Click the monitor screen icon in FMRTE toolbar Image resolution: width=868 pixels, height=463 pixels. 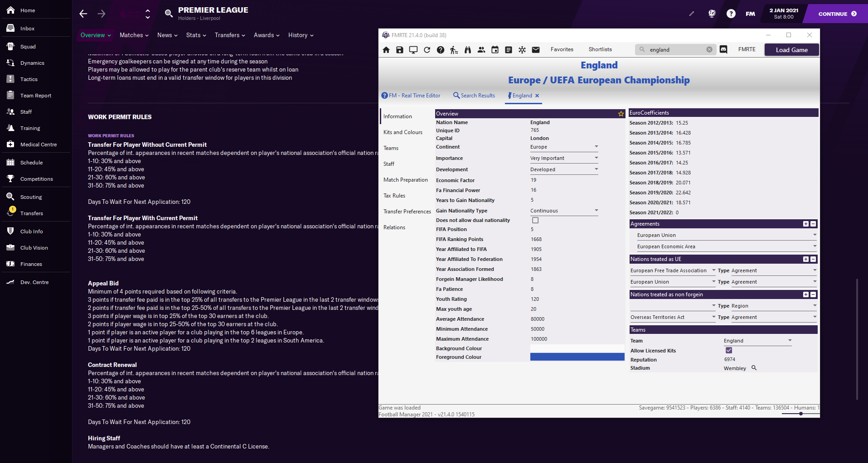click(x=413, y=50)
